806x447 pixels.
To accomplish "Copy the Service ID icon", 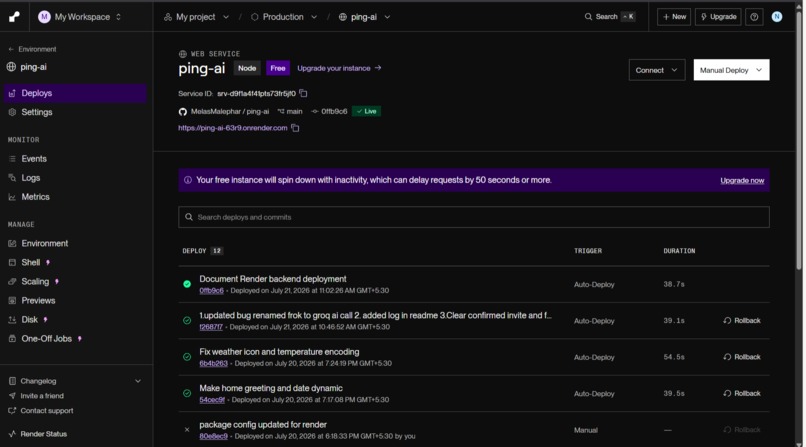I will [x=303, y=94].
